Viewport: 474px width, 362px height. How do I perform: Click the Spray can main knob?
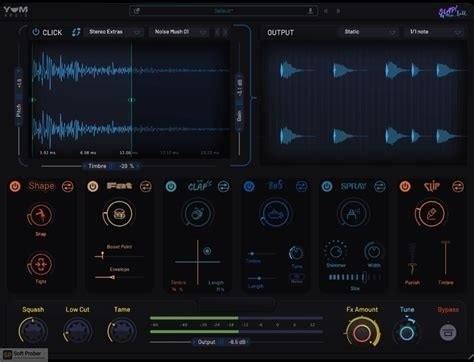pyautogui.click(x=353, y=214)
